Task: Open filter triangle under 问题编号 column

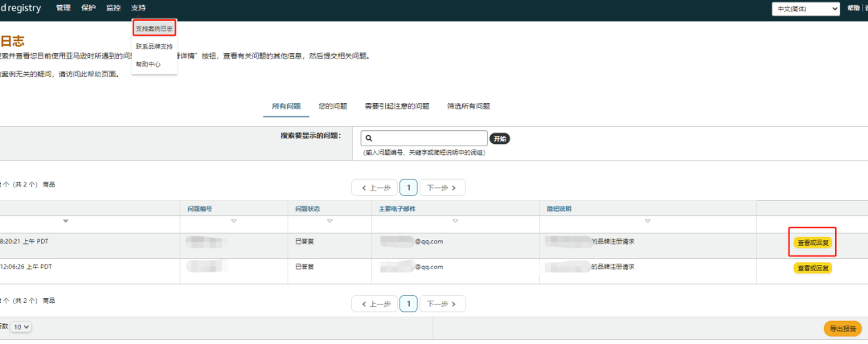Action: pyautogui.click(x=234, y=222)
